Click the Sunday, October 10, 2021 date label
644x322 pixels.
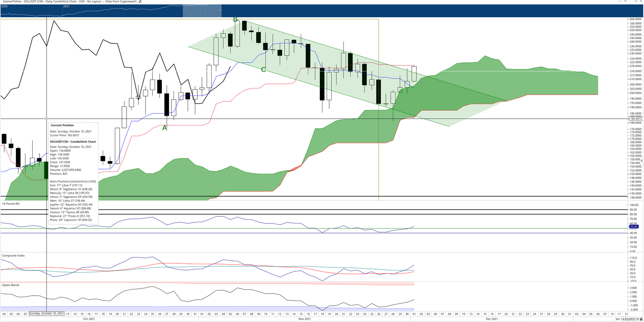[x=47, y=314]
